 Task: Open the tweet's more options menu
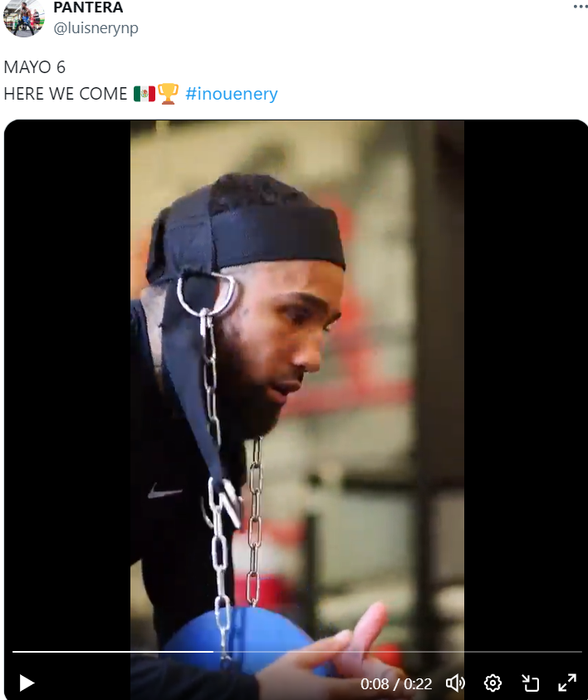coord(581,7)
